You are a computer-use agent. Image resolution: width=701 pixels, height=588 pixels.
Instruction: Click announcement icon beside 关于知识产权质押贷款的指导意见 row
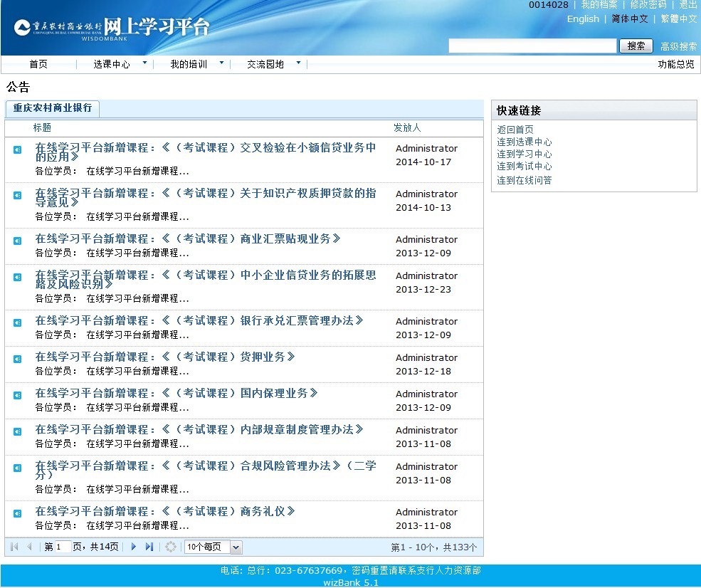click(x=17, y=195)
